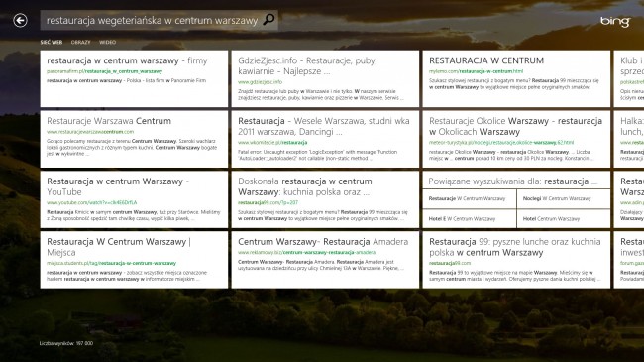Click the back arrow button

point(20,20)
